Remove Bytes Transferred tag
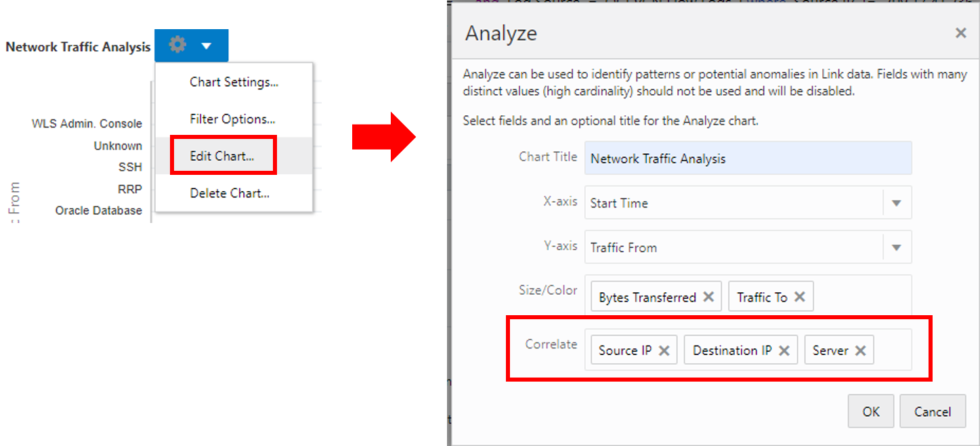The height and width of the screenshot is (446, 980). (x=708, y=297)
